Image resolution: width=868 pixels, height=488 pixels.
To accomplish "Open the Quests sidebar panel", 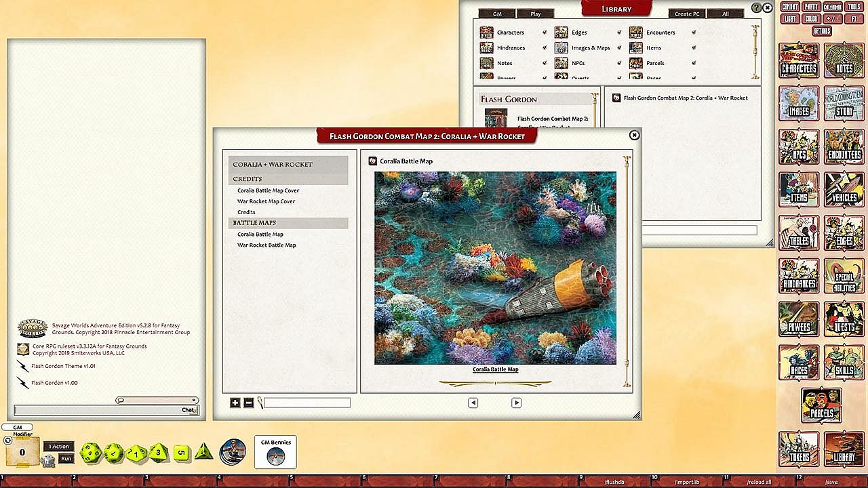I will coord(844,320).
